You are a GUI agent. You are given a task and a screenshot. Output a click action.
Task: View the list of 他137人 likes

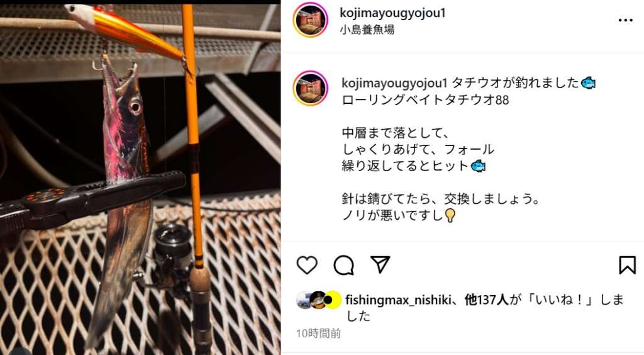click(487, 300)
